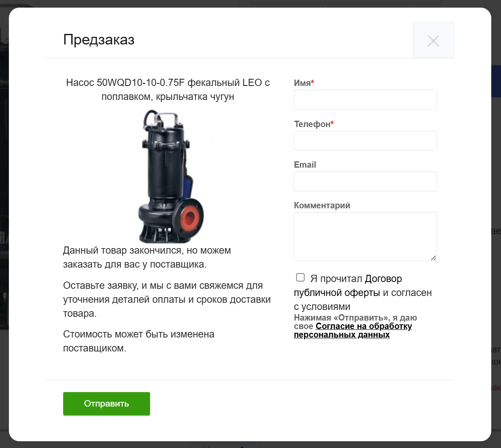Click the Email field label
501x448 pixels.
(305, 165)
